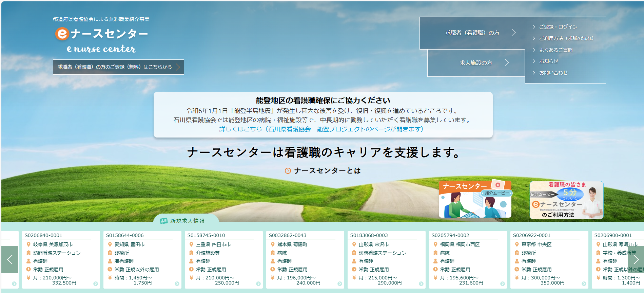Click the e-Nurse Center logo
Viewport: 644px width, 293px height.
click(101, 40)
